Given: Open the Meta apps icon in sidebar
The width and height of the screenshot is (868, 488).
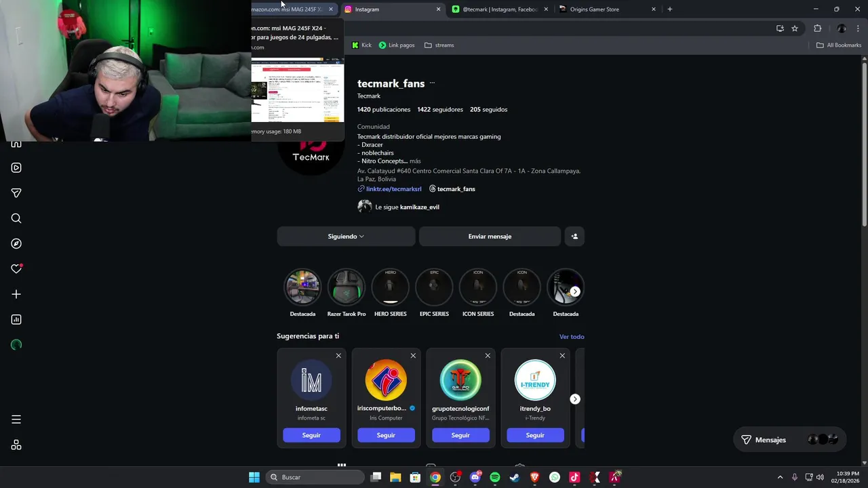Looking at the screenshot, I should click(16, 445).
